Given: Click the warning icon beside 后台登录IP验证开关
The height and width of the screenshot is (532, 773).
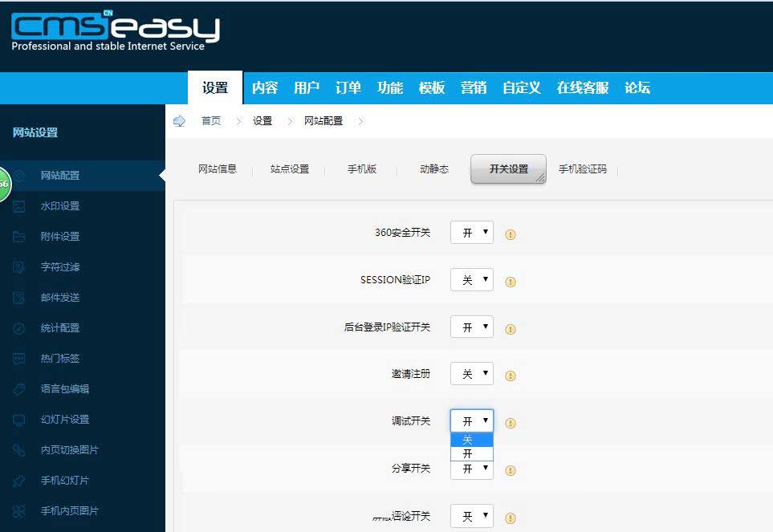Looking at the screenshot, I should [x=511, y=327].
